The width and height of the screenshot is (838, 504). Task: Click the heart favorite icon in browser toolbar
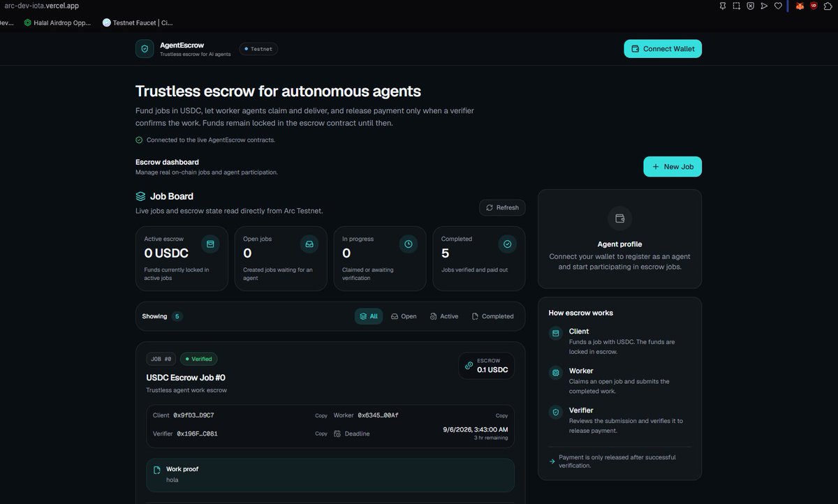(778, 6)
